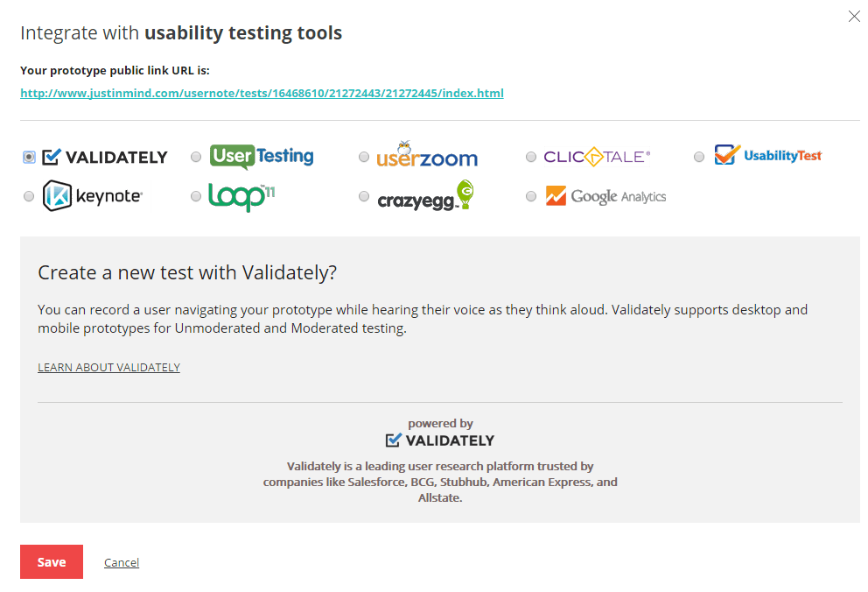Save the integration settings
The height and width of the screenshot is (592, 868).
(x=51, y=561)
